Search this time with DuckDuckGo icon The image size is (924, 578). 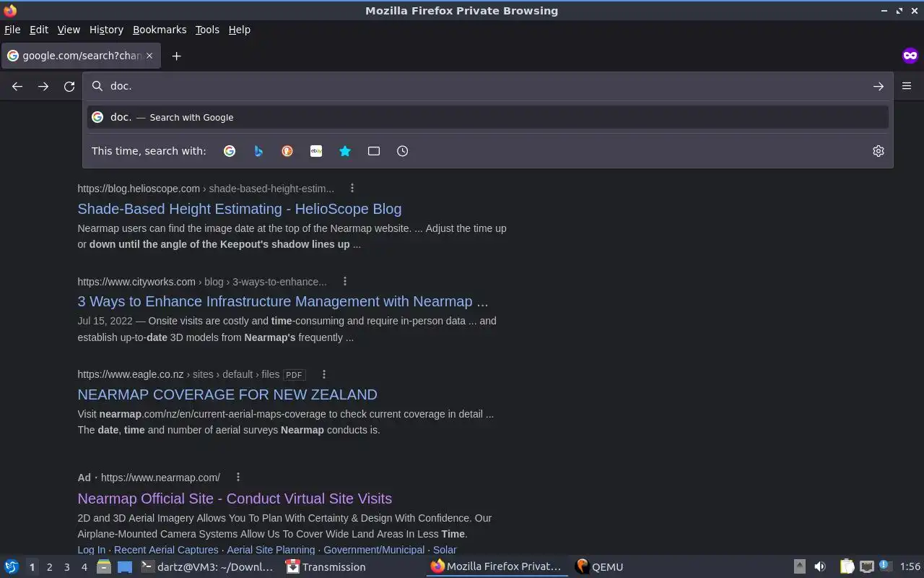[x=287, y=151]
